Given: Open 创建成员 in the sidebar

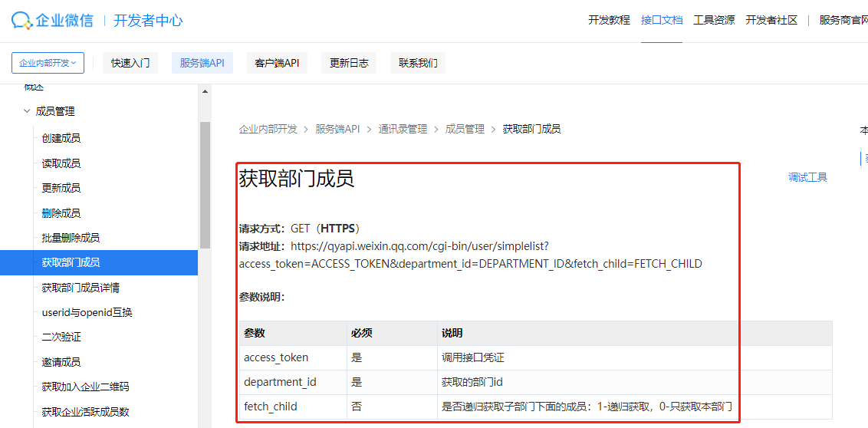Looking at the screenshot, I should pyautogui.click(x=61, y=138).
